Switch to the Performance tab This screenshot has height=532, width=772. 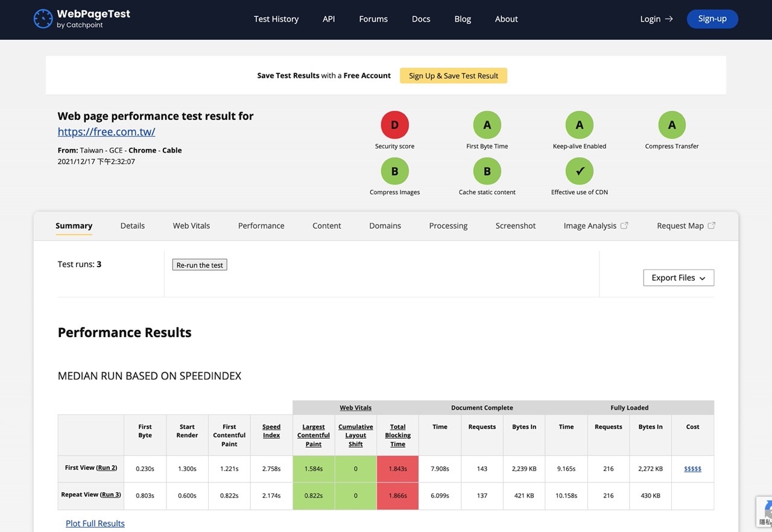pos(261,226)
